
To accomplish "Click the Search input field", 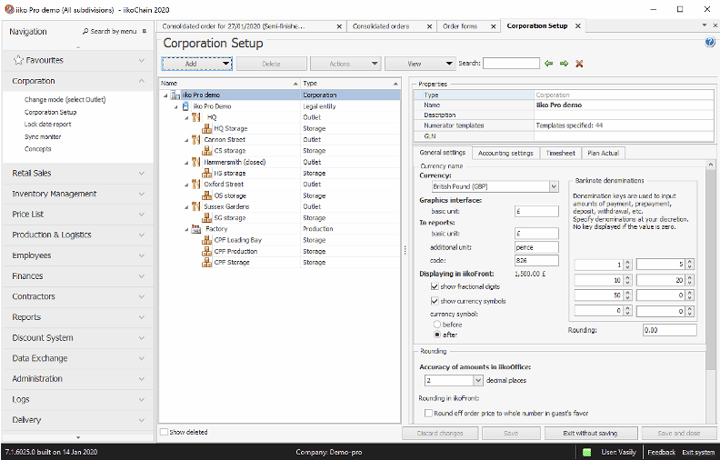I will [511, 63].
